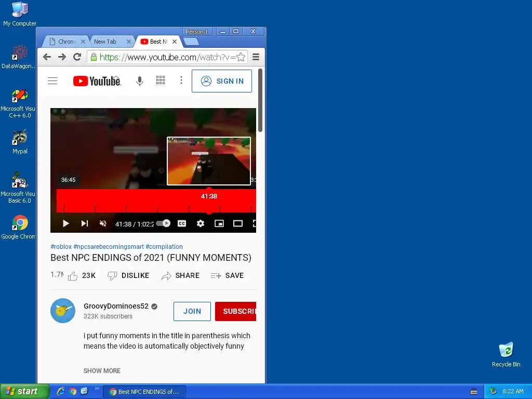
Task: Subscribe to GroovyDominoes52
Action: 236,311
